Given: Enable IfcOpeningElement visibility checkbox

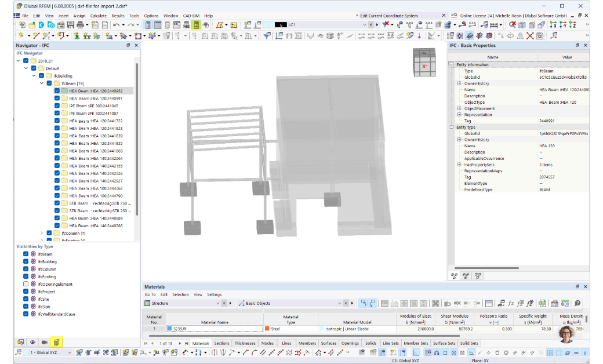Looking at the screenshot, I should click(26, 284).
